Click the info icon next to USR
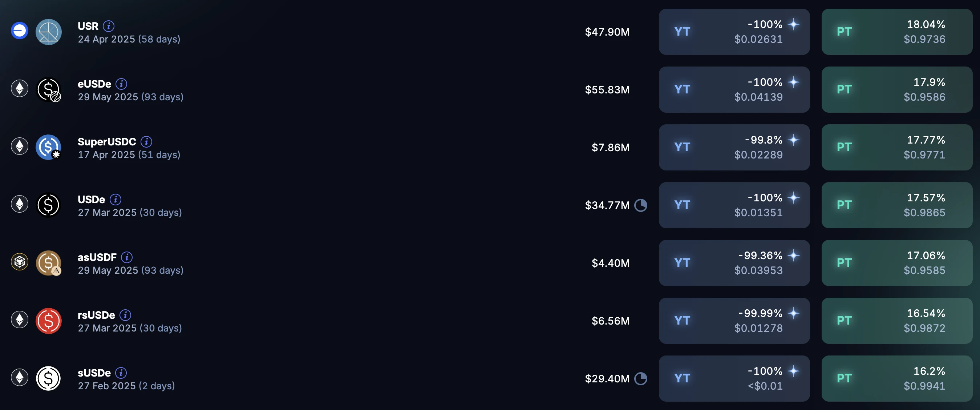Viewport: 980px width, 410px height. (x=108, y=26)
